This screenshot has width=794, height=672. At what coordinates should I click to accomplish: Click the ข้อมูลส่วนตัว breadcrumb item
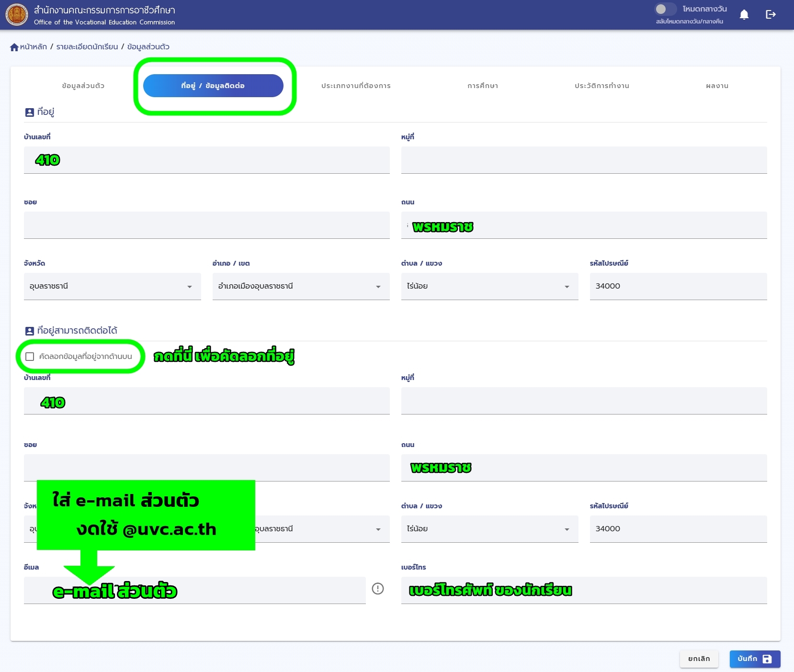[148, 47]
